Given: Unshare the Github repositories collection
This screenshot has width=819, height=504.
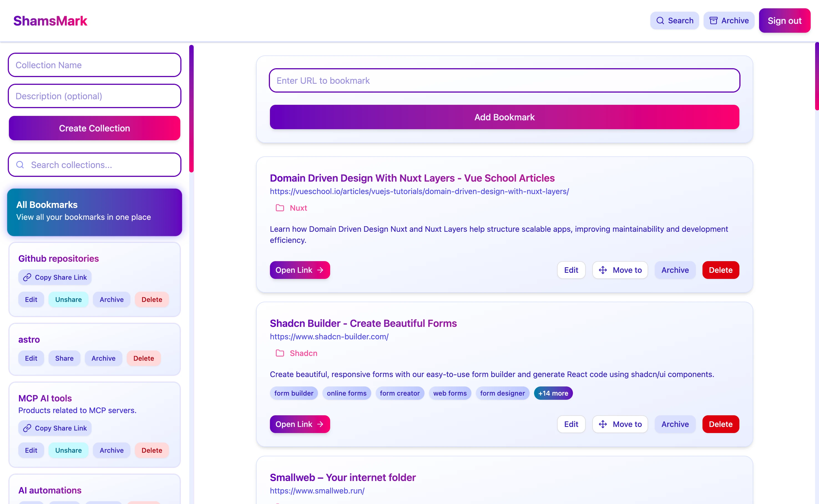Looking at the screenshot, I should coord(69,299).
